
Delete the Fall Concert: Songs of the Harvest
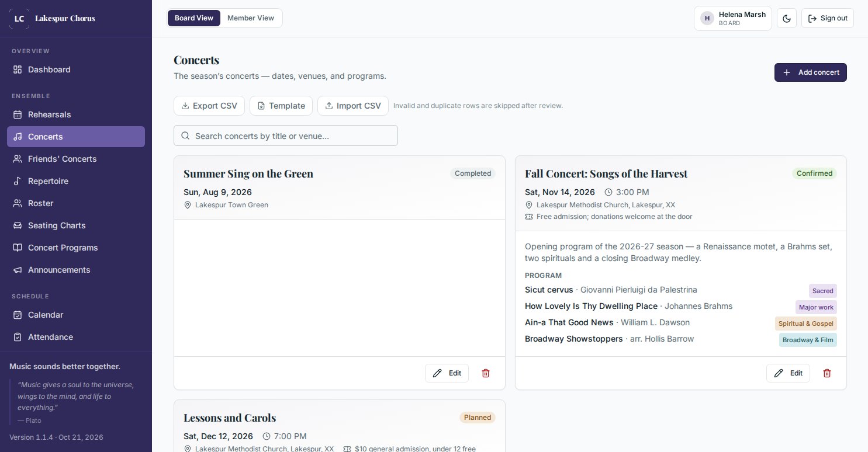point(827,373)
